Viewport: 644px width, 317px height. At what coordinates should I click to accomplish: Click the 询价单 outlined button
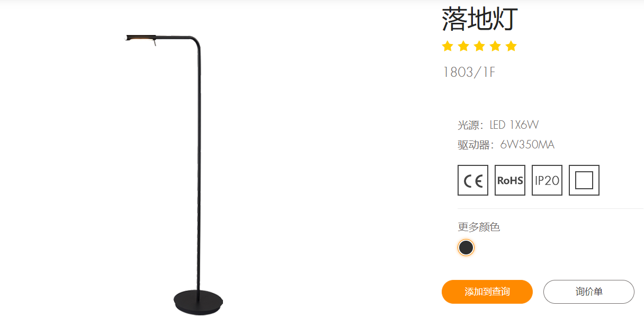(x=589, y=292)
